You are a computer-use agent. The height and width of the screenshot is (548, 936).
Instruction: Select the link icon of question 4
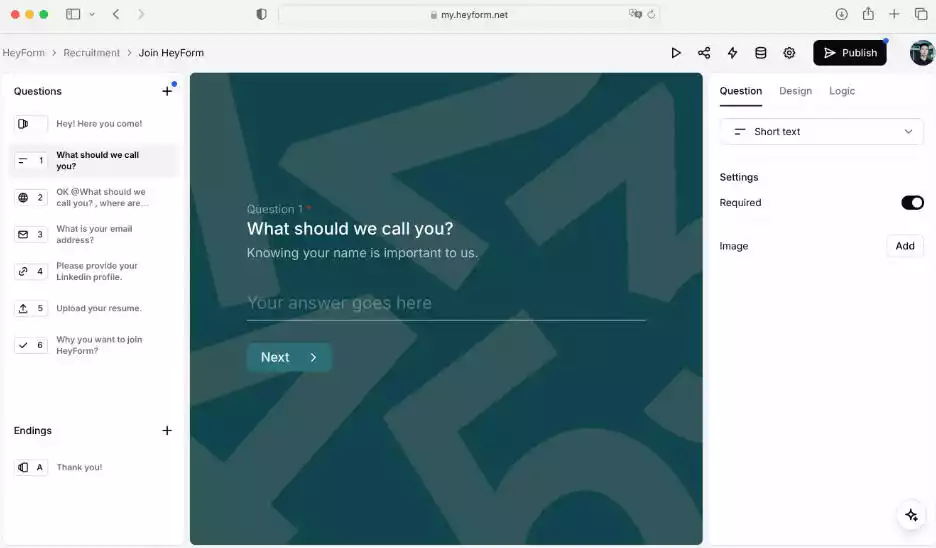click(23, 272)
